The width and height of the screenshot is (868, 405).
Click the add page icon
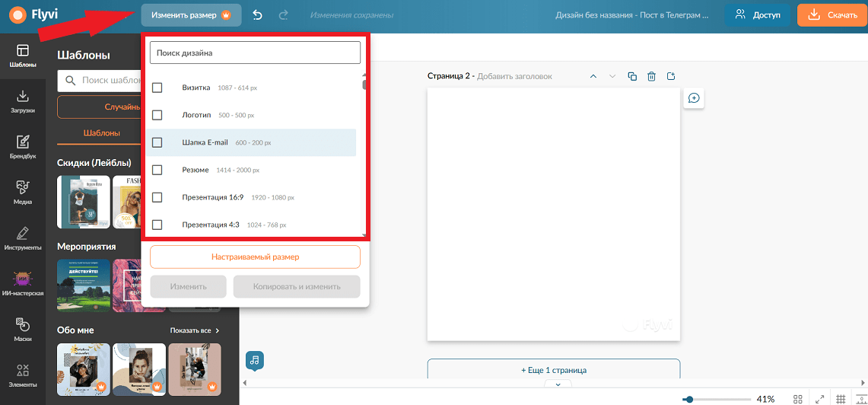tap(672, 76)
